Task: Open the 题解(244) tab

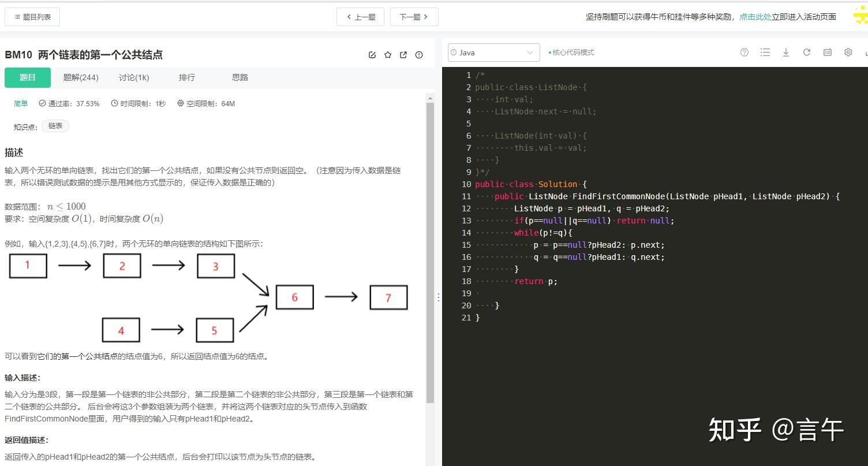Action: point(81,77)
